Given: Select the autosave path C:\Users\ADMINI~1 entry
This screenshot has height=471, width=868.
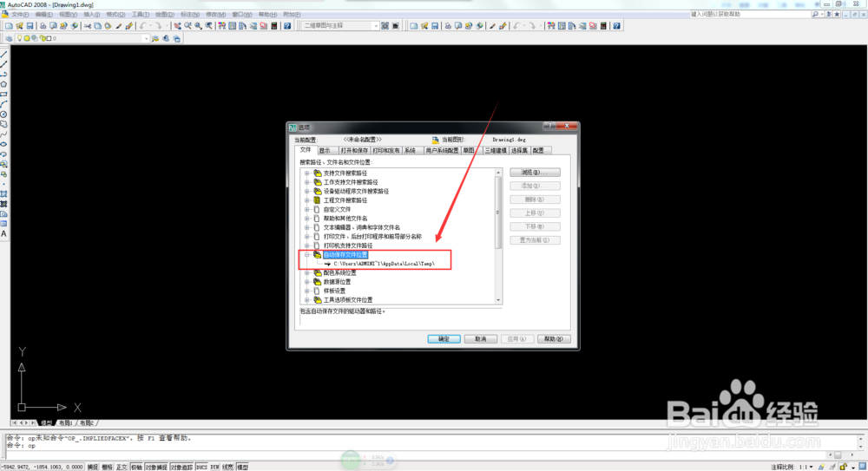Looking at the screenshot, I should point(384,264).
